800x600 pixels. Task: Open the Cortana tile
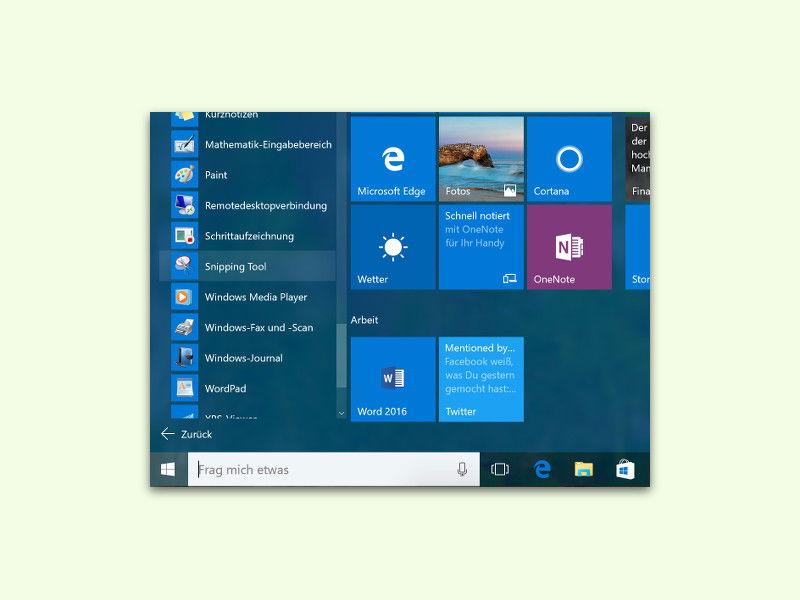pyautogui.click(x=569, y=159)
